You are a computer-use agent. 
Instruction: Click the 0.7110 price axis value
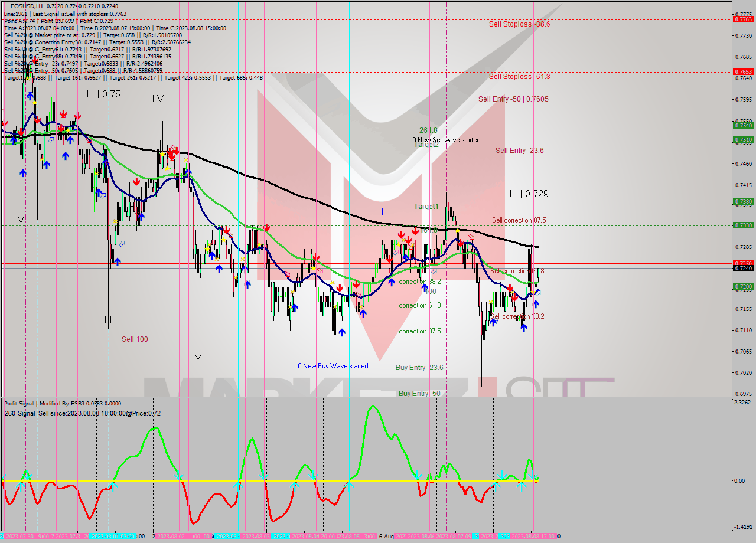(x=743, y=330)
